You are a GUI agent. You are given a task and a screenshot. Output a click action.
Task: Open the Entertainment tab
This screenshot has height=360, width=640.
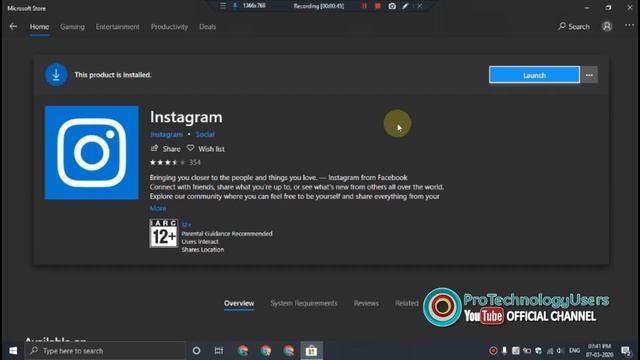tap(118, 27)
